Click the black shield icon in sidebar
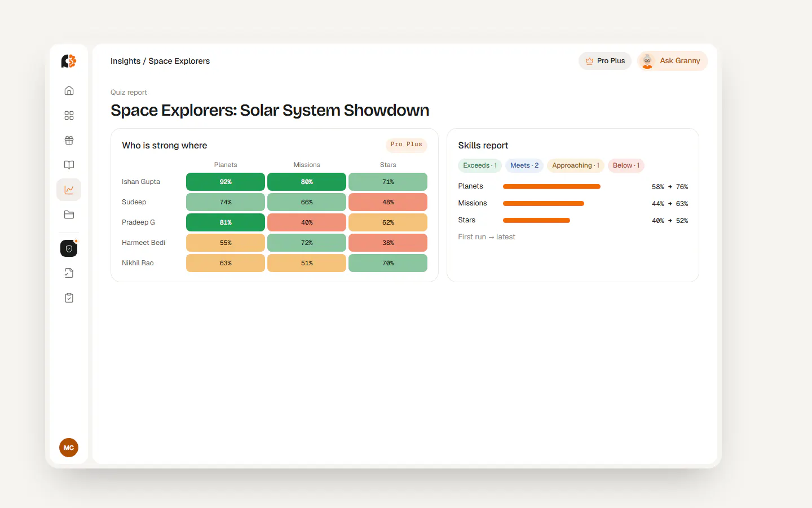Viewport: 812px width, 508px height. tap(69, 248)
